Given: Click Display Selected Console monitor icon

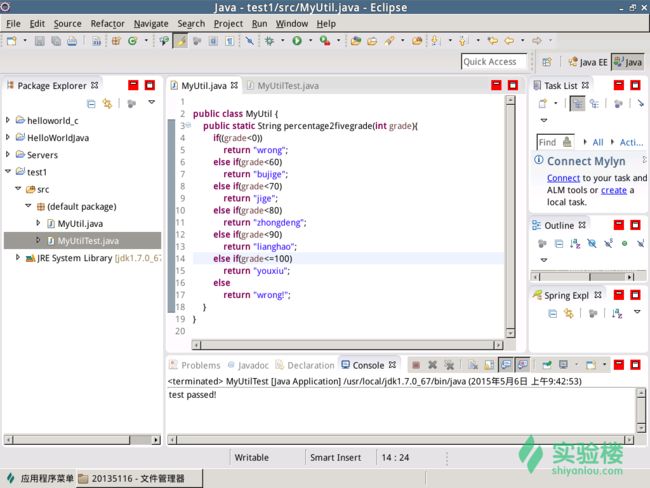Looking at the screenshot, I should pos(563,365).
